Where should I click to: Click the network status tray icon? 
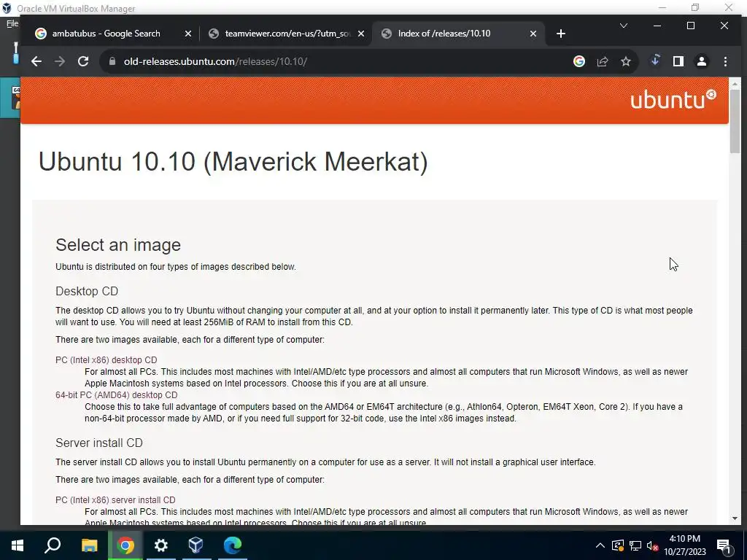click(x=635, y=545)
